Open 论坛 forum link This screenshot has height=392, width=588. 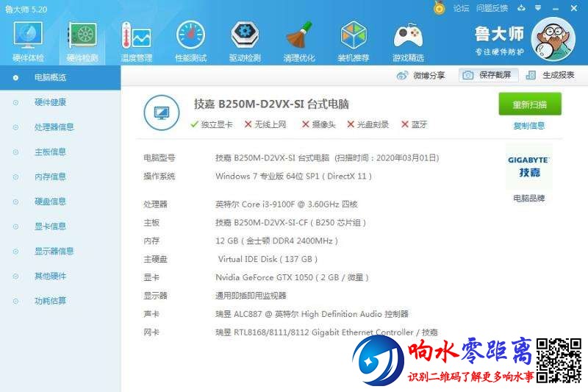[x=461, y=8]
